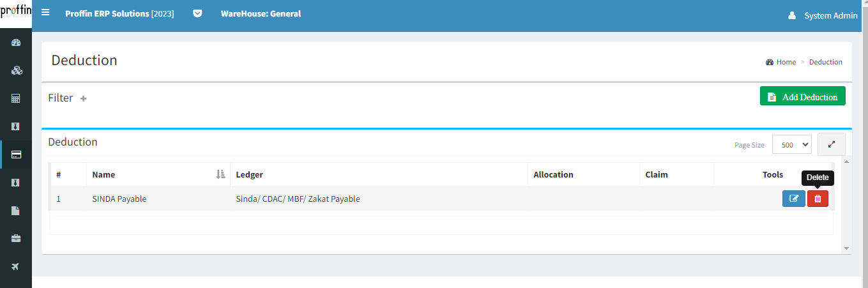Click the WareHouse: General header item

(x=261, y=13)
